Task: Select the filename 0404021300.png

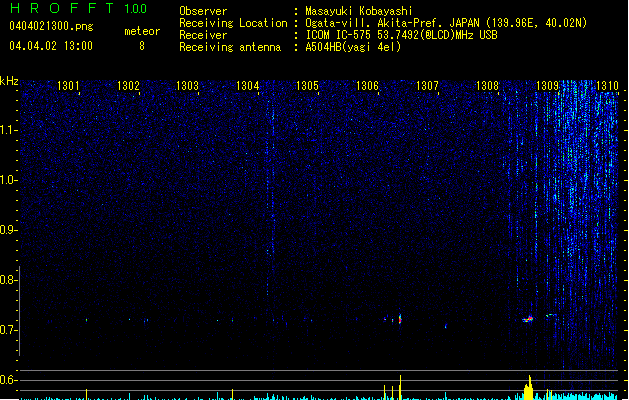Action: 51,27
